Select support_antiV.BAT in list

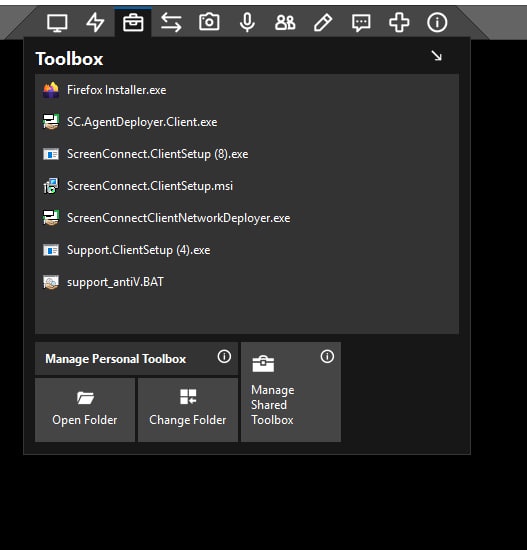click(247, 282)
